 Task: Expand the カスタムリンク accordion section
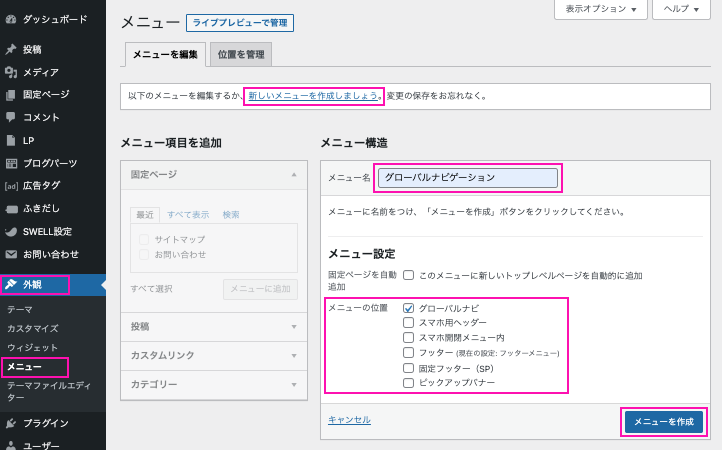point(214,356)
